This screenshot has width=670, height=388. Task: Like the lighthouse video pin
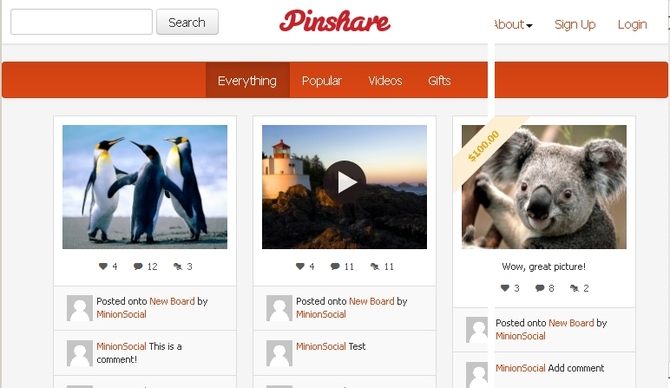point(300,266)
